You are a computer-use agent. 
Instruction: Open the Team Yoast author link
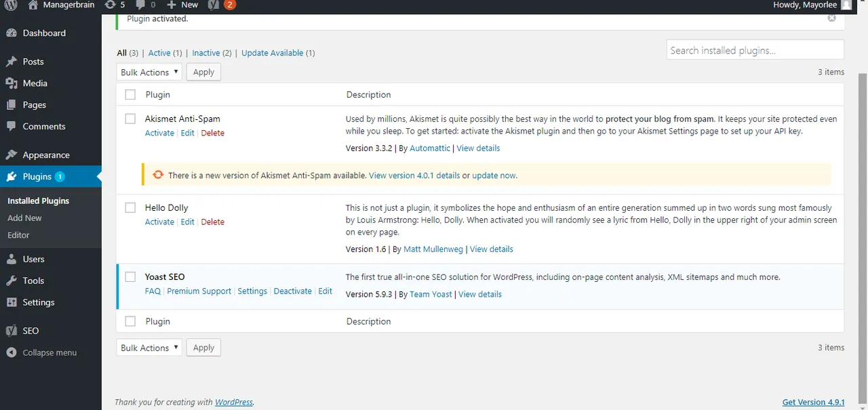[431, 294]
